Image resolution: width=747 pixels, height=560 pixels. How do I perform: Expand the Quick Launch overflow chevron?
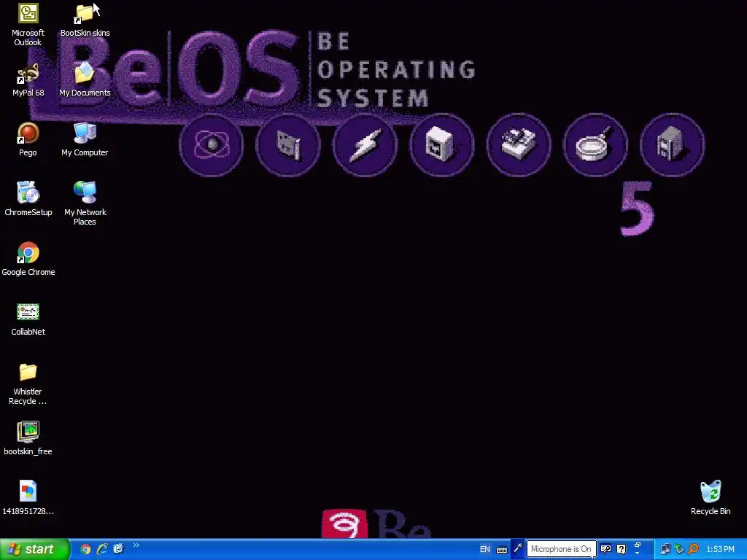click(136, 545)
